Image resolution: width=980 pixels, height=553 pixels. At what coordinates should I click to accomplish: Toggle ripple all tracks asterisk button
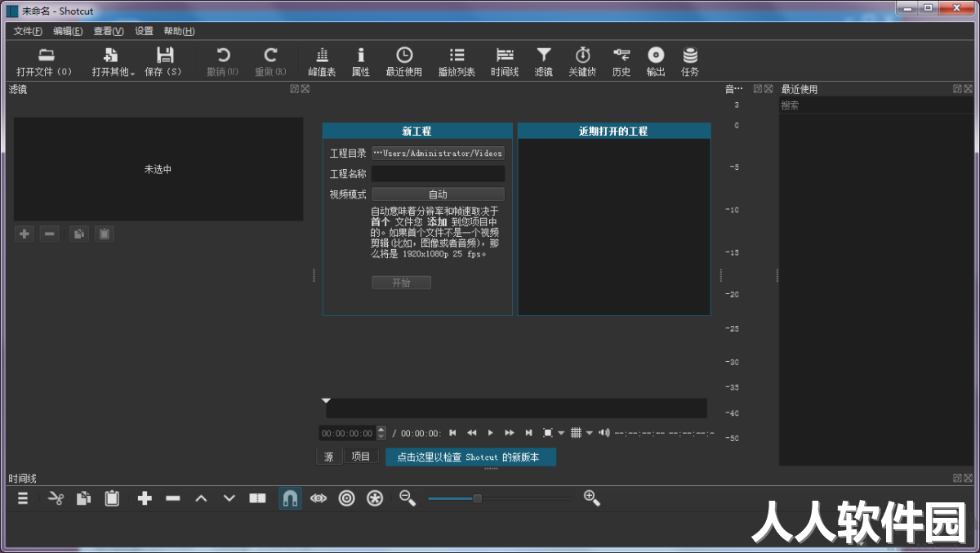pyautogui.click(x=375, y=498)
